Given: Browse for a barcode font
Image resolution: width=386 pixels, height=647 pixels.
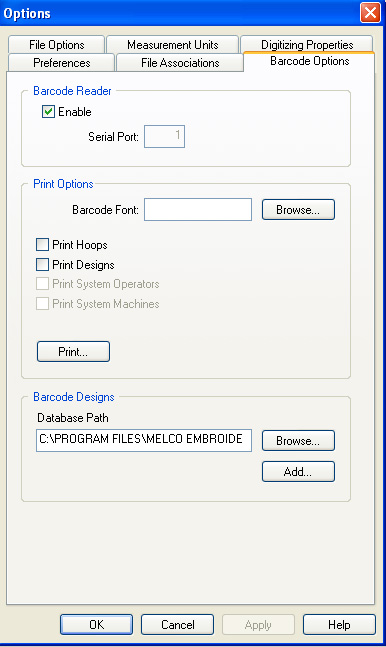Looking at the screenshot, I should point(298,210).
